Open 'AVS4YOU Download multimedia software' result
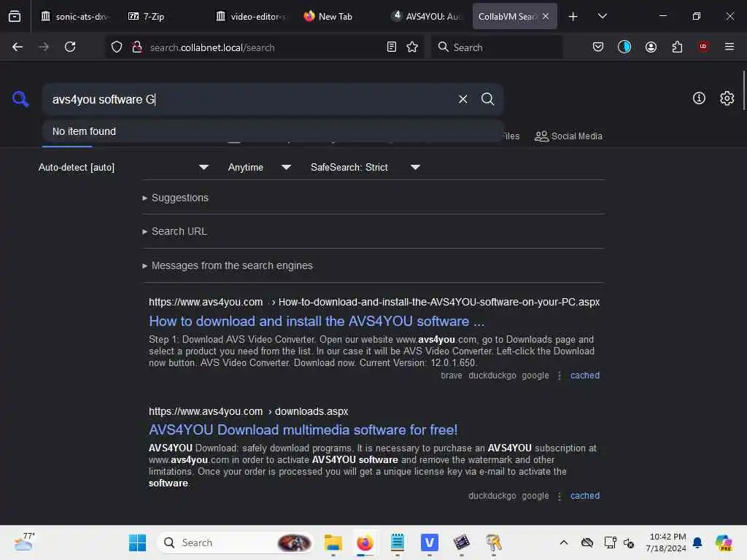This screenshot has width=747, height=560. pos(303,430)
